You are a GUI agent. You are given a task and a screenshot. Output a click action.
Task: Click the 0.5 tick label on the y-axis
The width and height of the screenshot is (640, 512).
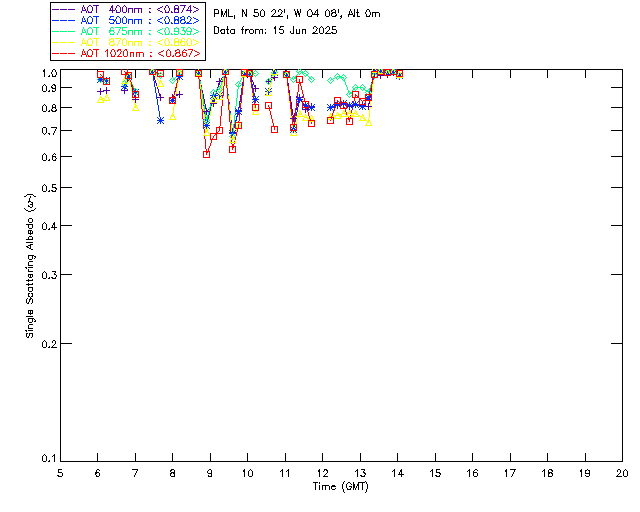click(45, 189)
